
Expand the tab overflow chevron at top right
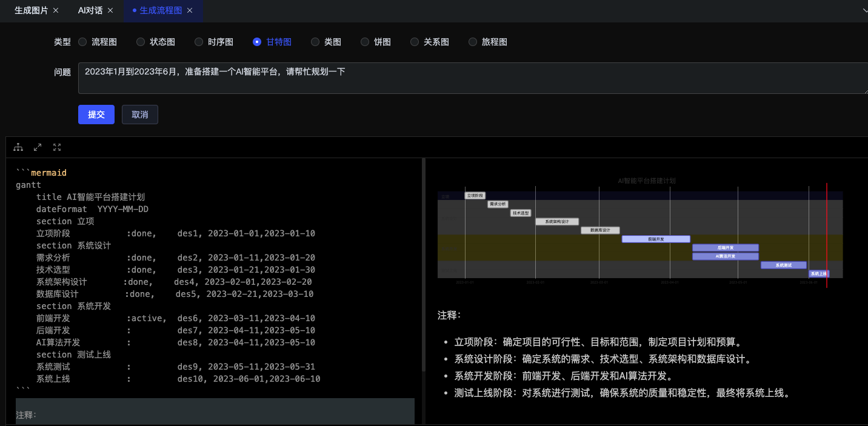[864, 11]
